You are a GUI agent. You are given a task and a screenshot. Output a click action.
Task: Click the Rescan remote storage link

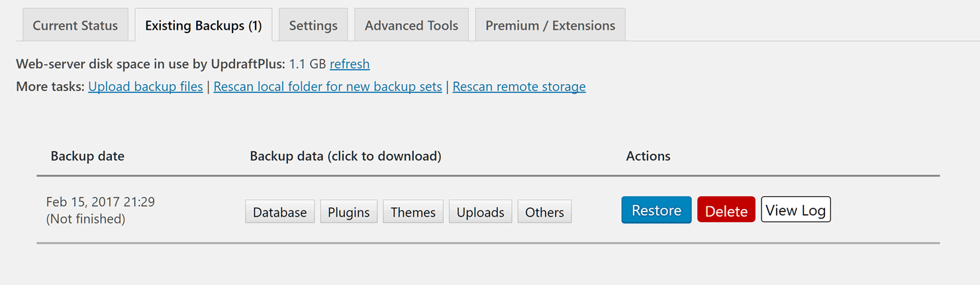pos(519,87)
